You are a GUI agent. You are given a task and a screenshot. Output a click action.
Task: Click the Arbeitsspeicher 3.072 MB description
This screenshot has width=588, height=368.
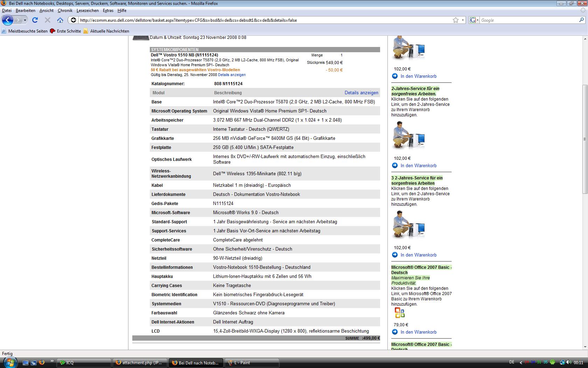(277, 120)
